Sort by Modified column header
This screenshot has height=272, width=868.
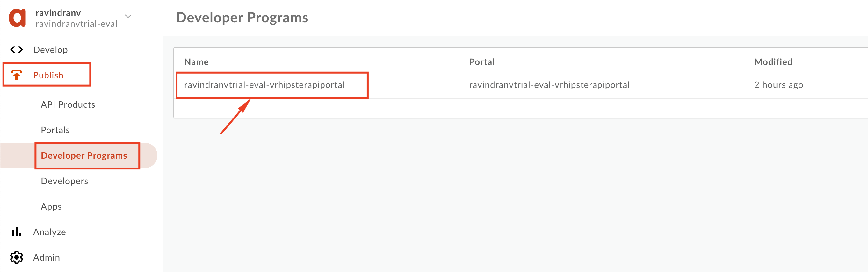[773, 62]
